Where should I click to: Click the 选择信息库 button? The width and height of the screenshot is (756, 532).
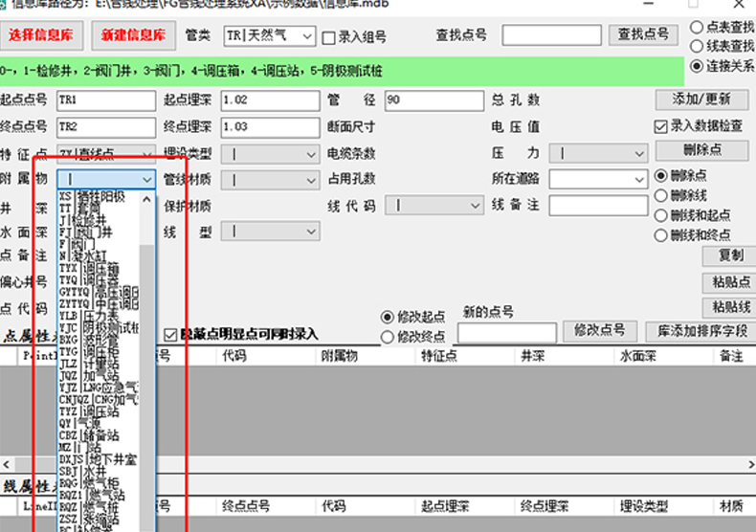(x=41, y=36)
